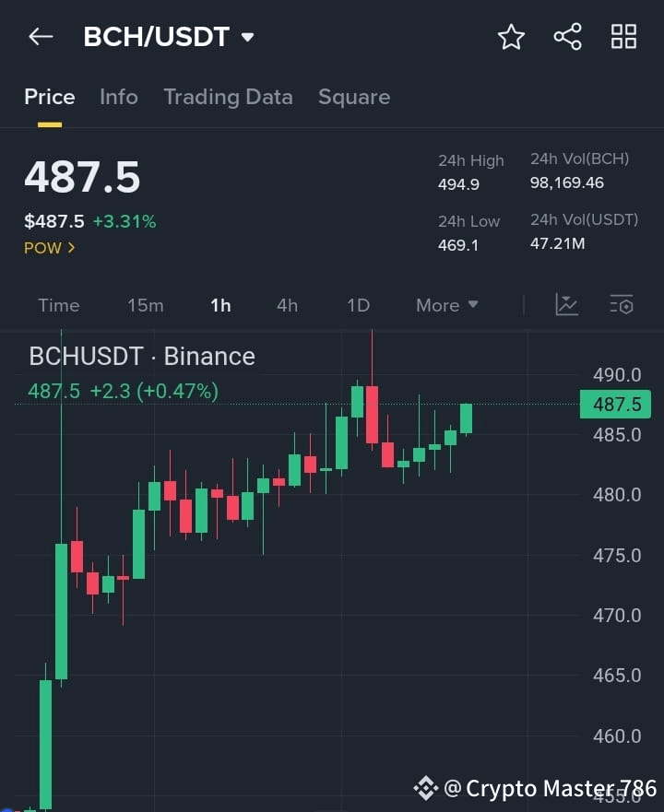
Task: Select the Time axis option
Action: pos(58,305)
